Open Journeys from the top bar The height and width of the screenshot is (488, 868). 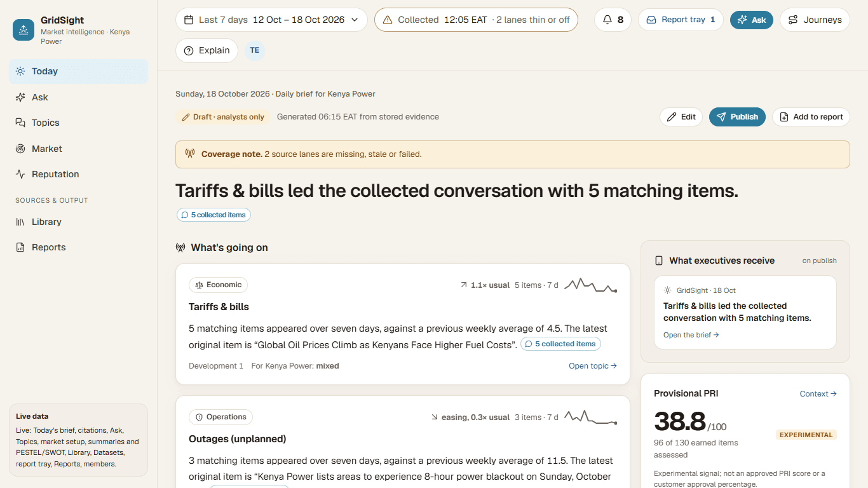point(815,20)
